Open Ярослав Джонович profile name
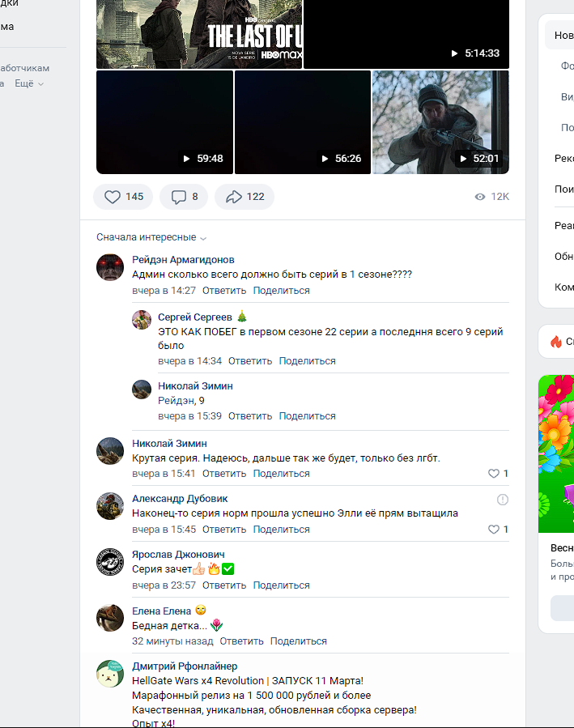Screen dimensions: 574x728 (x=178, y=555)
